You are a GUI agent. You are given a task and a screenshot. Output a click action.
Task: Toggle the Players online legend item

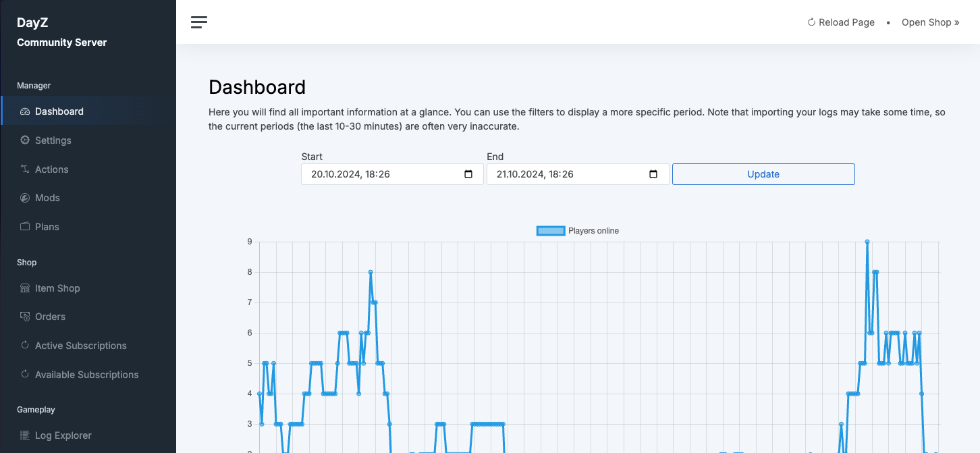[x=577, y=231]
